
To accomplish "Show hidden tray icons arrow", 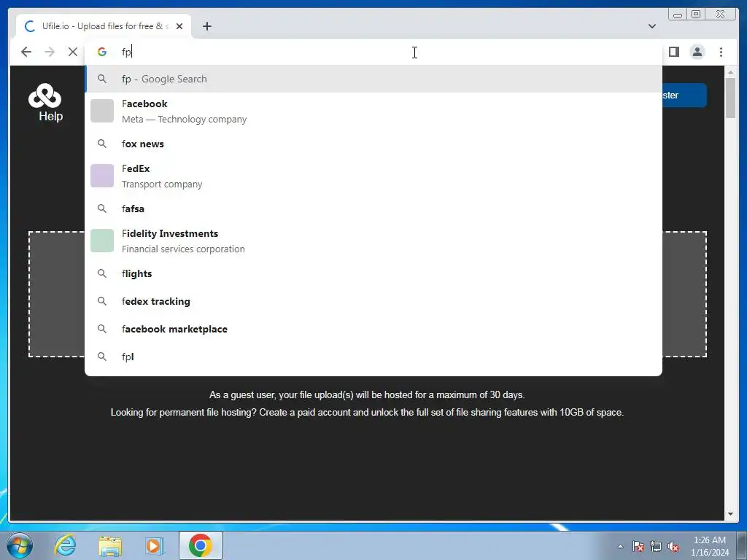I will coord(620,546).
